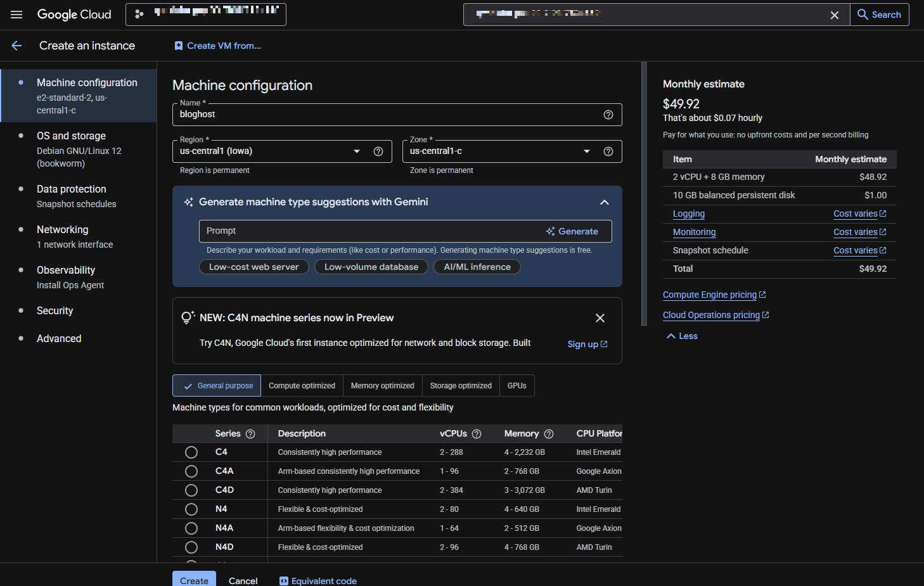Collapse the monthly estimate with Less
Screen dimensions: 924x586
click(682, 336)
